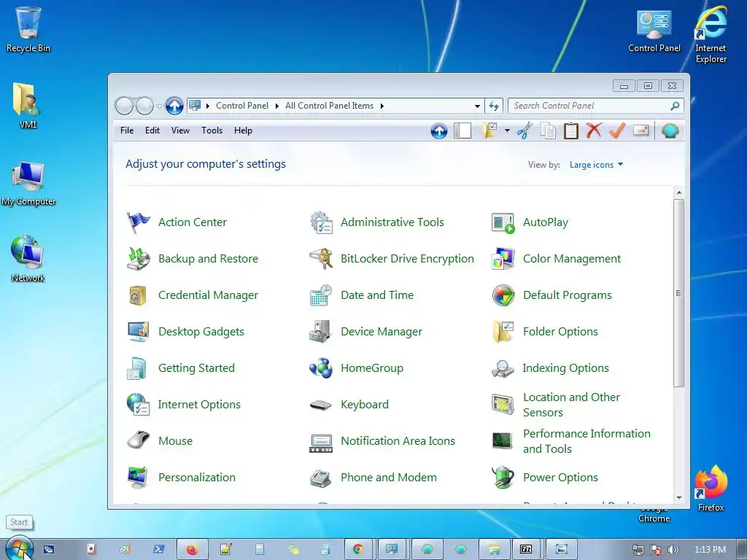Expand the Folder Options toolbar dropdown arrow
The image size is (747, 560).
(x=507, y=131)
